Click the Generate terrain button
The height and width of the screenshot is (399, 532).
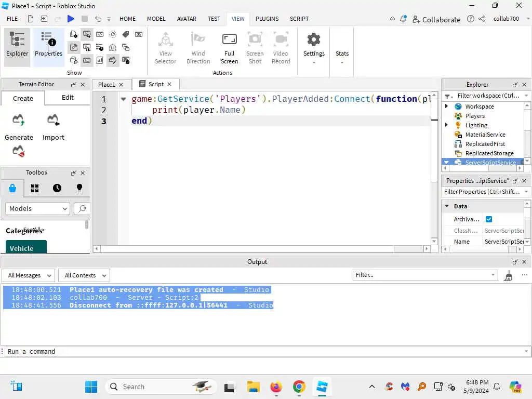pos(19,127)
